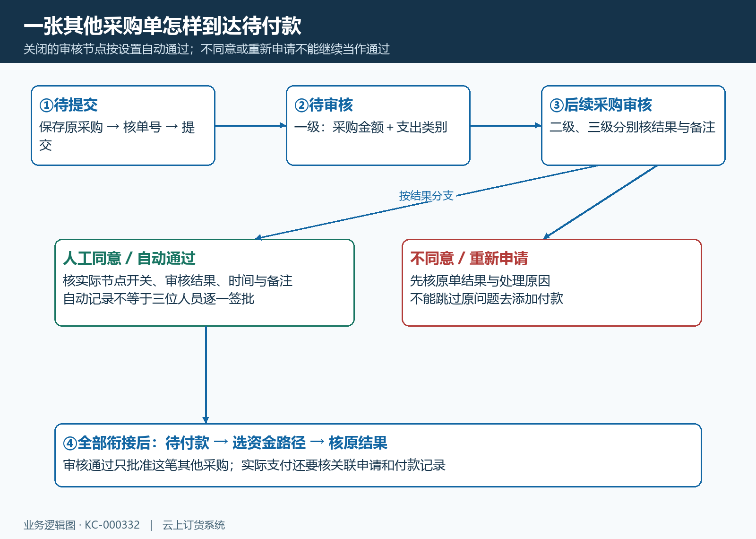Click the title 一张其他采购单怎样到达待付款

tap(163, 26)
